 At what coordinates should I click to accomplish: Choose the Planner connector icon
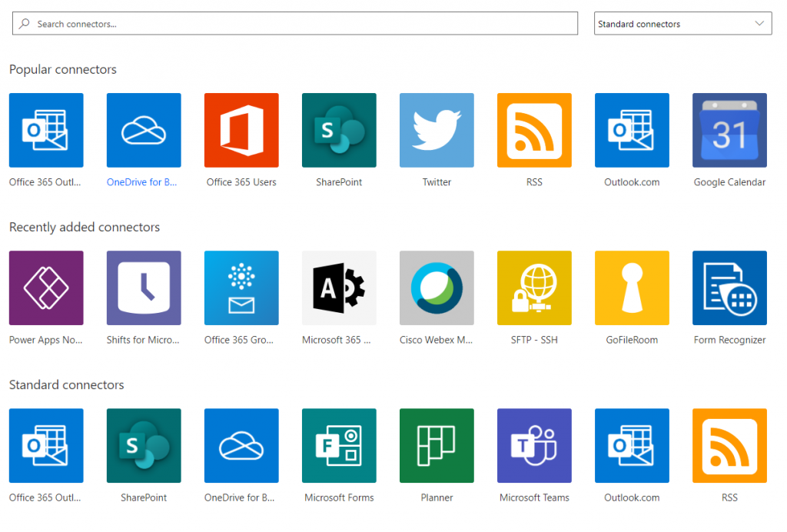pyautogui.click(x=437, y=445)
